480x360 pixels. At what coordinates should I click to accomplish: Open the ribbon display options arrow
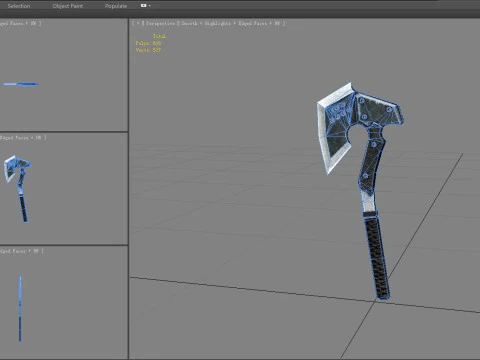point(150,6)
